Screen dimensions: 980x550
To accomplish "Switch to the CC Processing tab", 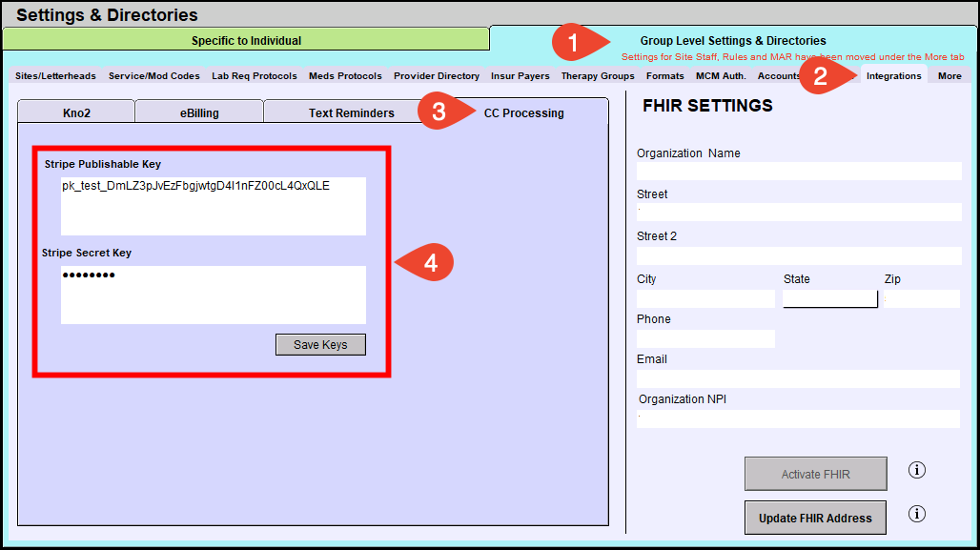I will [523, 112].
